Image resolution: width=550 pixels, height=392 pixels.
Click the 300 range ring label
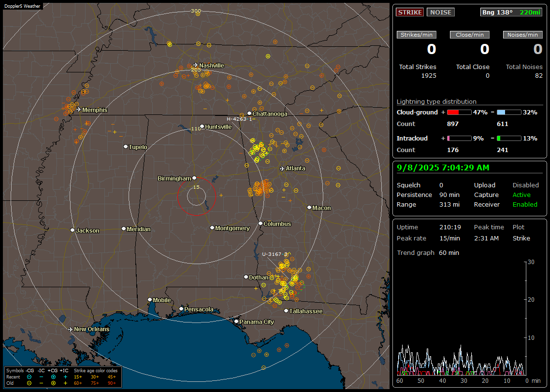point(196,11)
